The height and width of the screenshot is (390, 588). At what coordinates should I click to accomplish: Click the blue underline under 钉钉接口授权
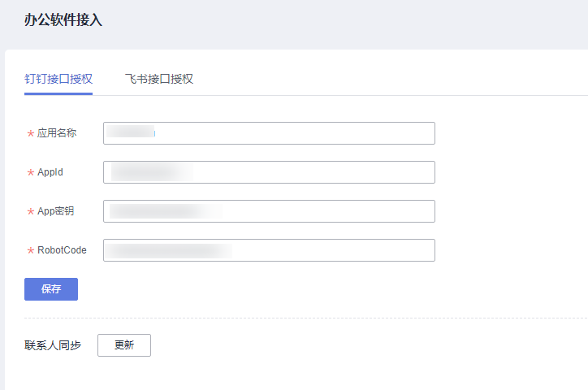point(58,93)
